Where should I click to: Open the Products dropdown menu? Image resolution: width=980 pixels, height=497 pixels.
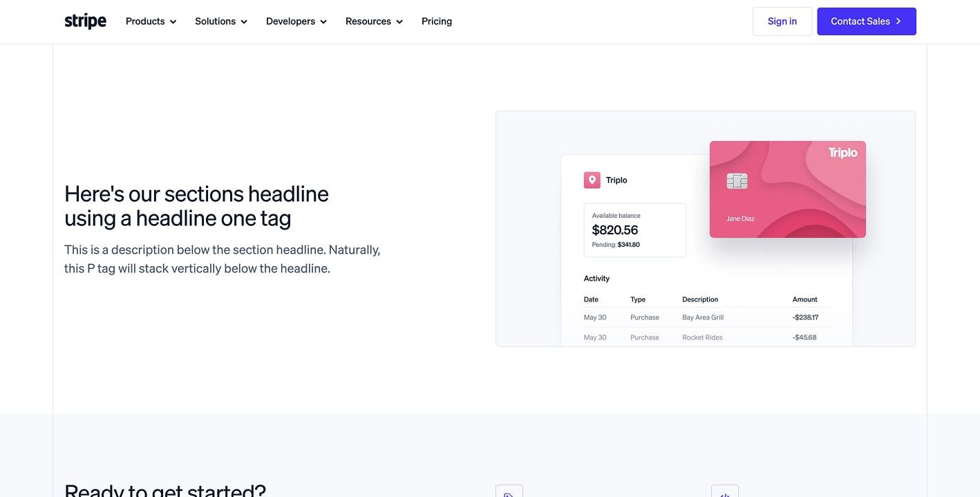tap(151, 21)
